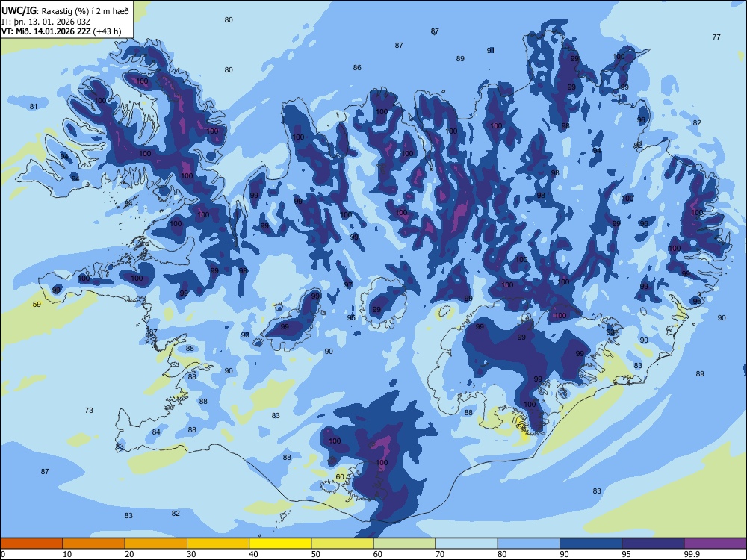The width and height of the screenshot is (747, 560).
Task: Click the light blue 80–90 legend swatch
Action: 529,544
